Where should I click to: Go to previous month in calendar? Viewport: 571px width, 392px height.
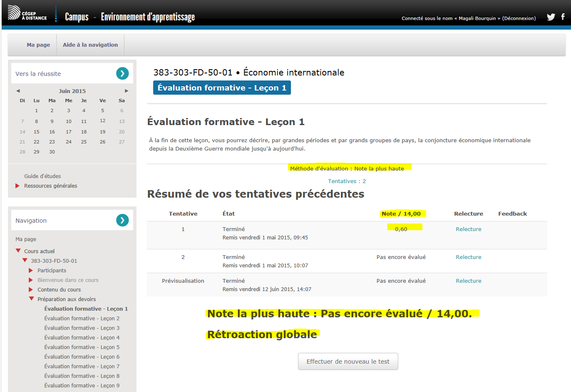click(x=18, y=91)
